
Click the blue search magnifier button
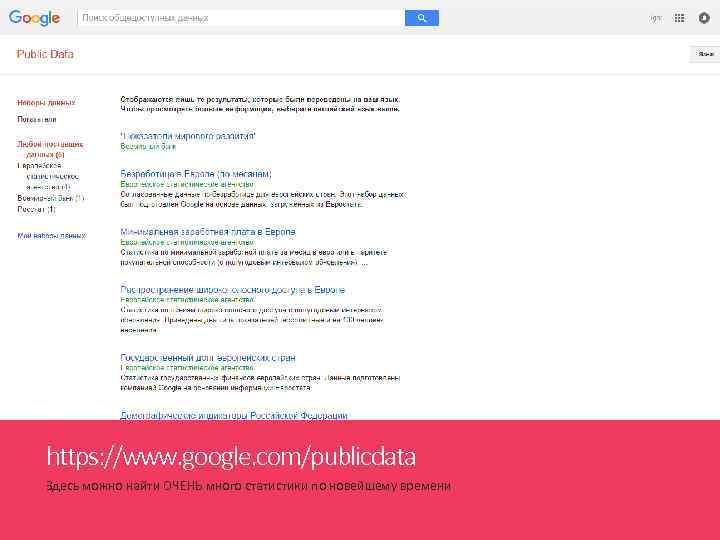coord(422,18)
